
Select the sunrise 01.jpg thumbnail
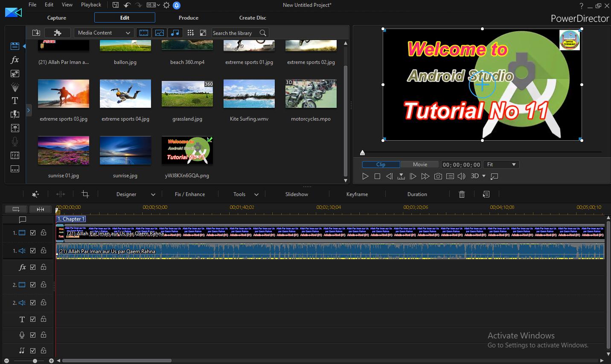(64, 150)
